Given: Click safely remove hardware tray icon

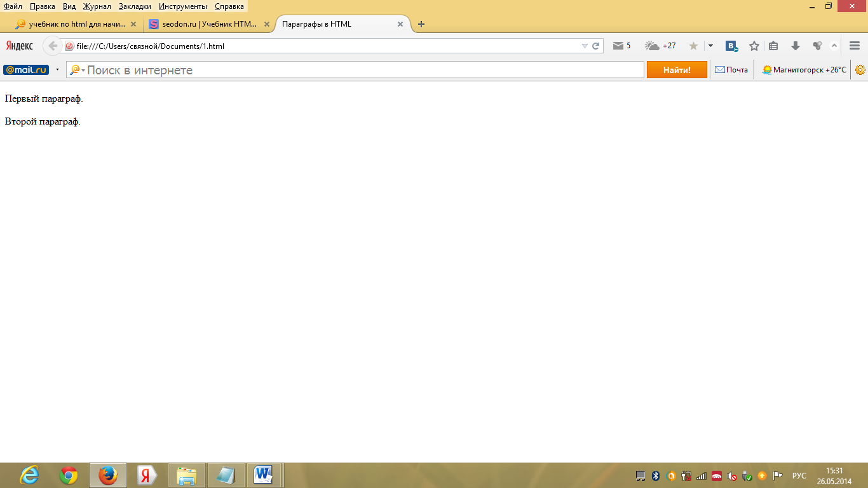Looking at the screenshot, I should tap(747, 476).
